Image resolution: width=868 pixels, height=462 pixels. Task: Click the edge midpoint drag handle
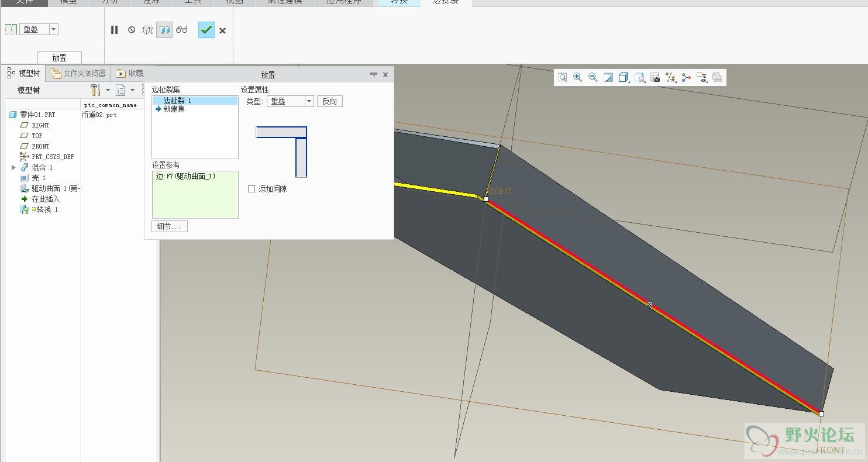(x=649, y=304)
